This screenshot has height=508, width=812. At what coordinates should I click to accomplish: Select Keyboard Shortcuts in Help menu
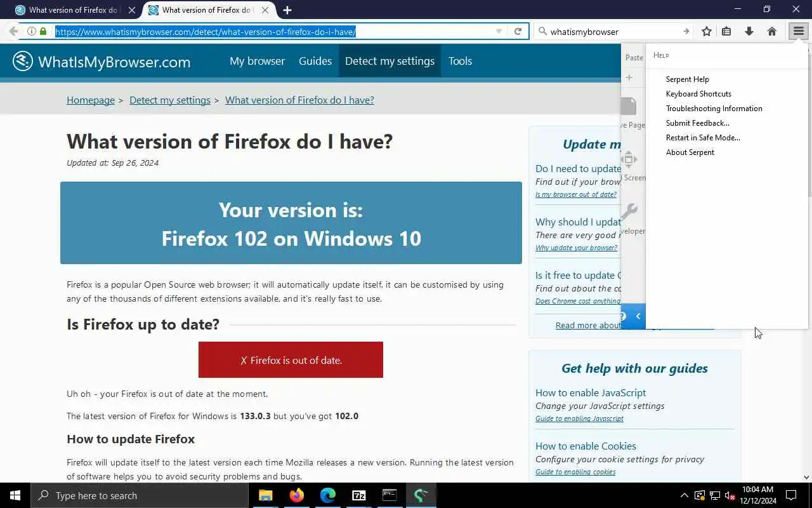coord(698,94)
